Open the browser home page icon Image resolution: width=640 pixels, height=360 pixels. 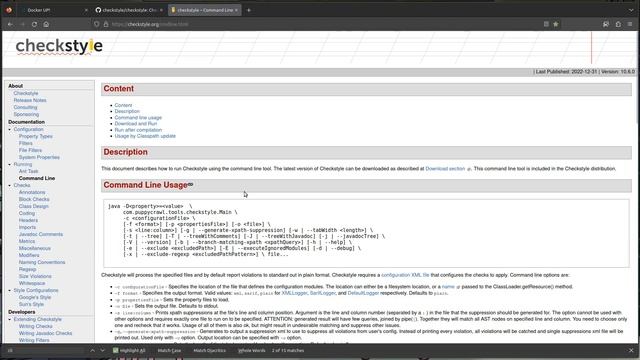point(46,24)
